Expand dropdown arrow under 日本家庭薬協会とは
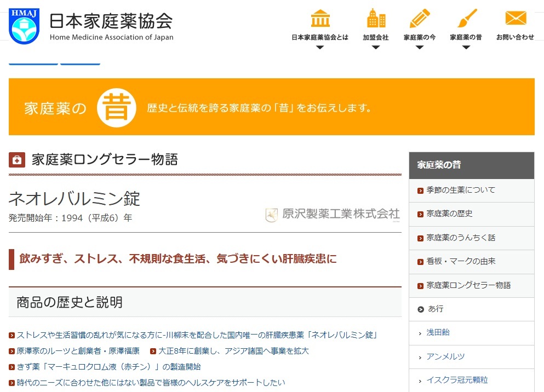The width and height of the screenshot is (544, 392). [320, 48]
